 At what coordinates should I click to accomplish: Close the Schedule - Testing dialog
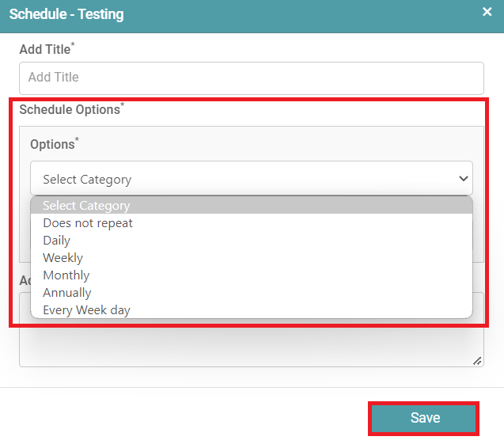coord(487,12)
